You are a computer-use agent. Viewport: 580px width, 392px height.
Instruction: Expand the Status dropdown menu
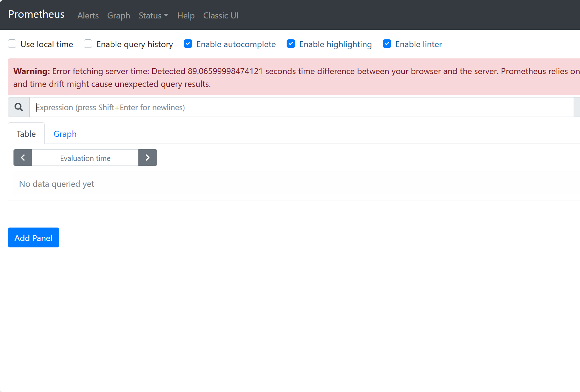[x=154, y=16]
